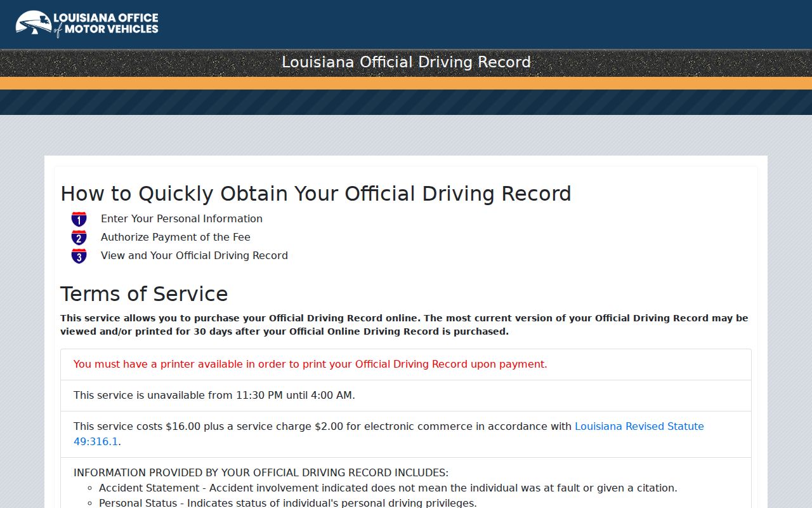Click the 'Terms of Service' heading
Viewport: 812px width, 508px height.
click(x=144, y=294)
